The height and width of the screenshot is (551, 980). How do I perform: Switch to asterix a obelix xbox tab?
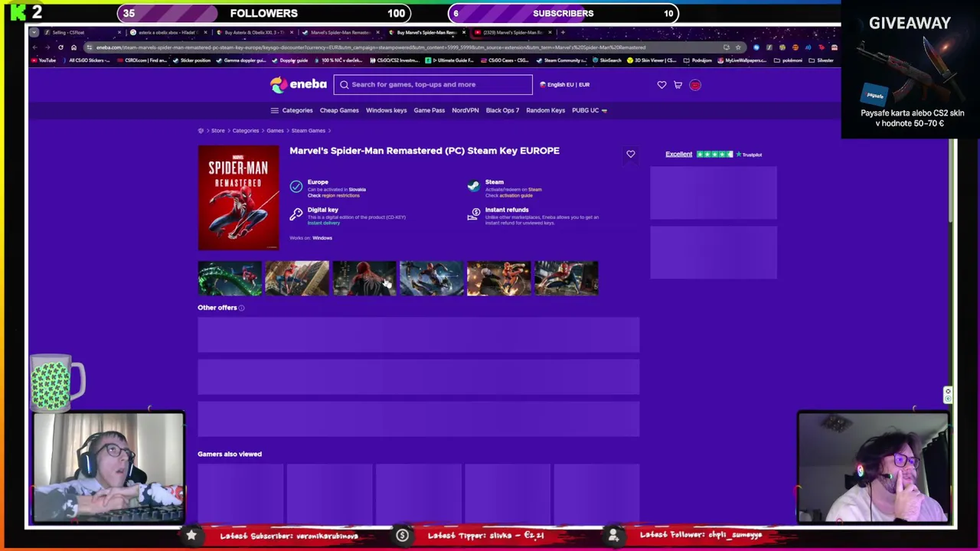(x=168, y=32)
